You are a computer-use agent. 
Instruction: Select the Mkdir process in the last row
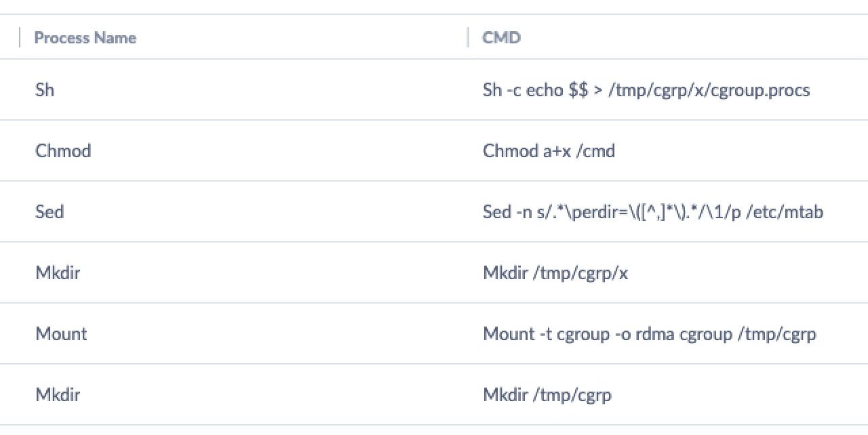click(x=57, y=395)
